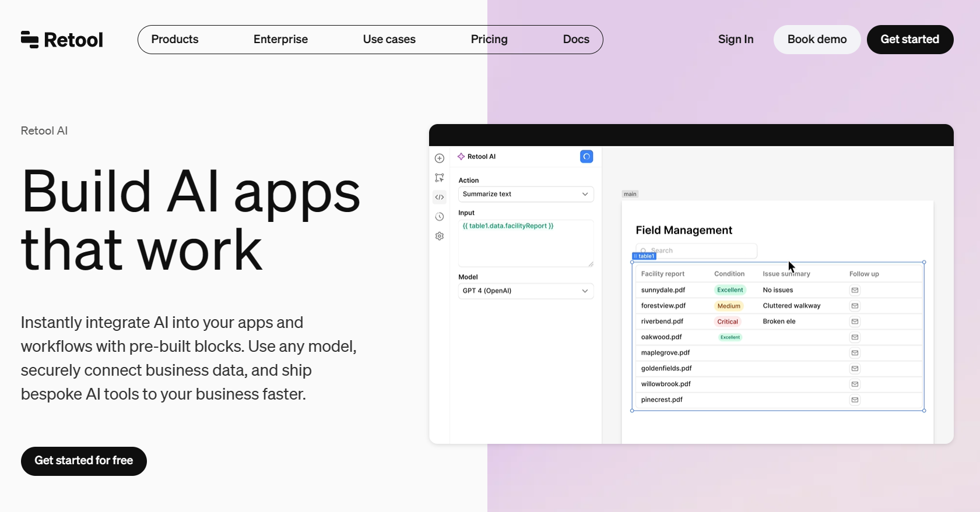Go to the Pricing page
This screenshot has width=980, height=512.
489,40
